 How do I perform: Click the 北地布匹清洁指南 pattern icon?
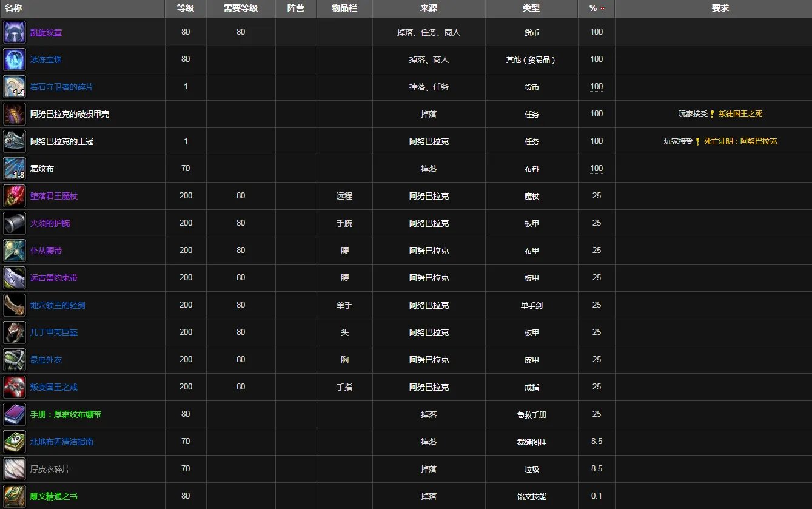(15, 442)
